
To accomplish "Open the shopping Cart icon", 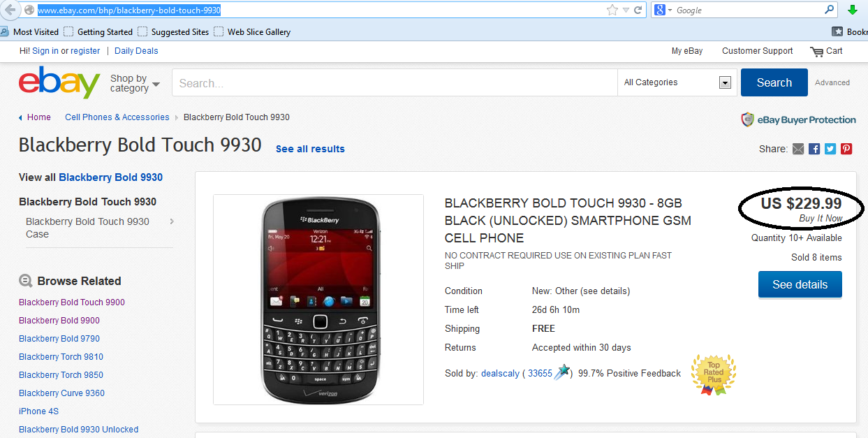I will tap(816, 51).
